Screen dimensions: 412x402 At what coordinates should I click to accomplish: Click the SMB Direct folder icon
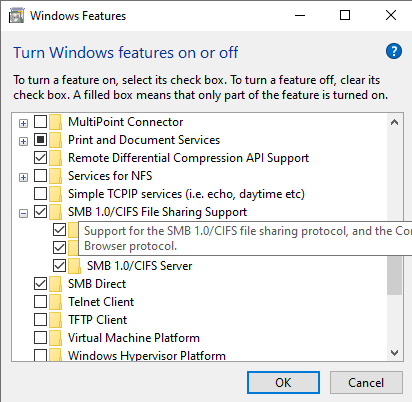(x=55, y=284)
